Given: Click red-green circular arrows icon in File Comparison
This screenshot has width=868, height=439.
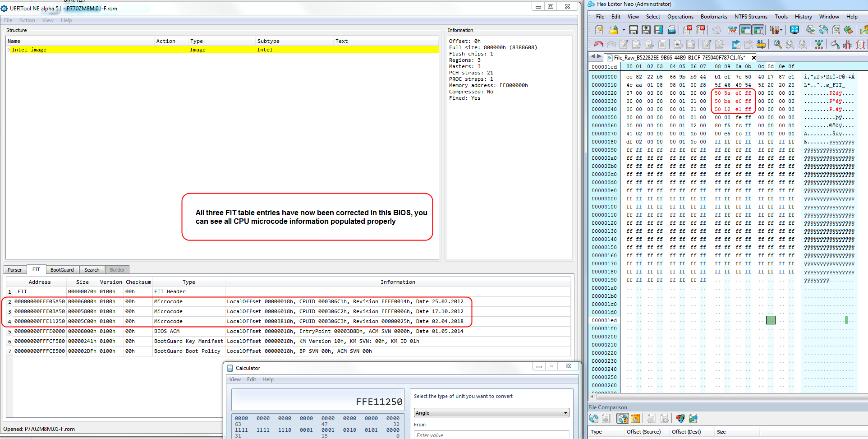Looking at the screenshot, I should tap(680, 418).
